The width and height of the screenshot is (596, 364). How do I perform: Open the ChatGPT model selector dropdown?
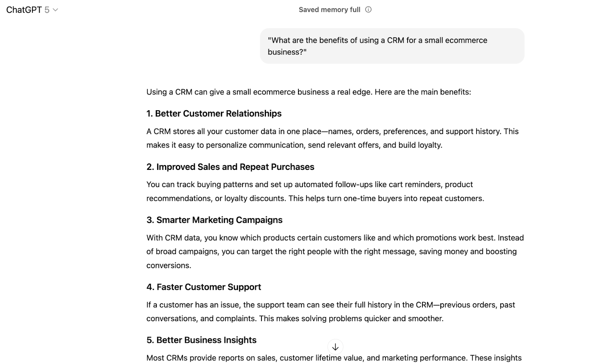pyautogui.click(x=32, y=10)
